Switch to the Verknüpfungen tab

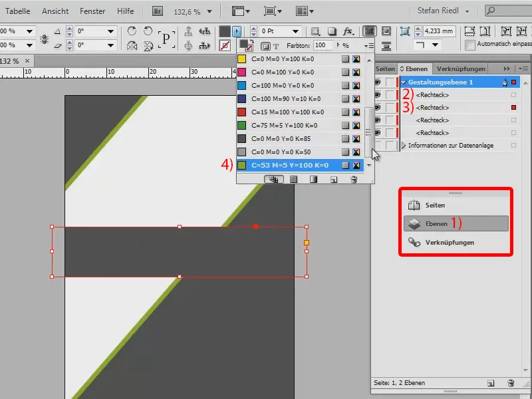(461, 69)
